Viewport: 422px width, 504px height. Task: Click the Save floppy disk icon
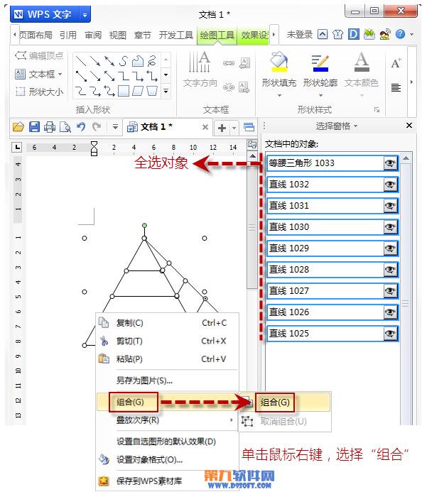tap(34, 127)
